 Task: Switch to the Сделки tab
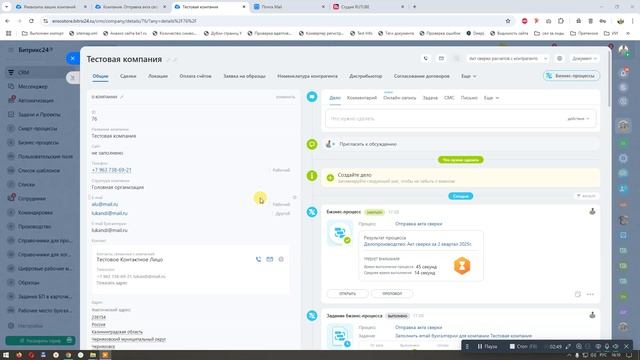click(128, 76)
